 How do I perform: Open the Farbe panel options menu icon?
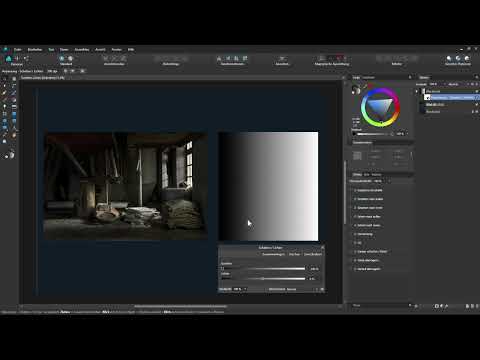(x=410, y=77)
